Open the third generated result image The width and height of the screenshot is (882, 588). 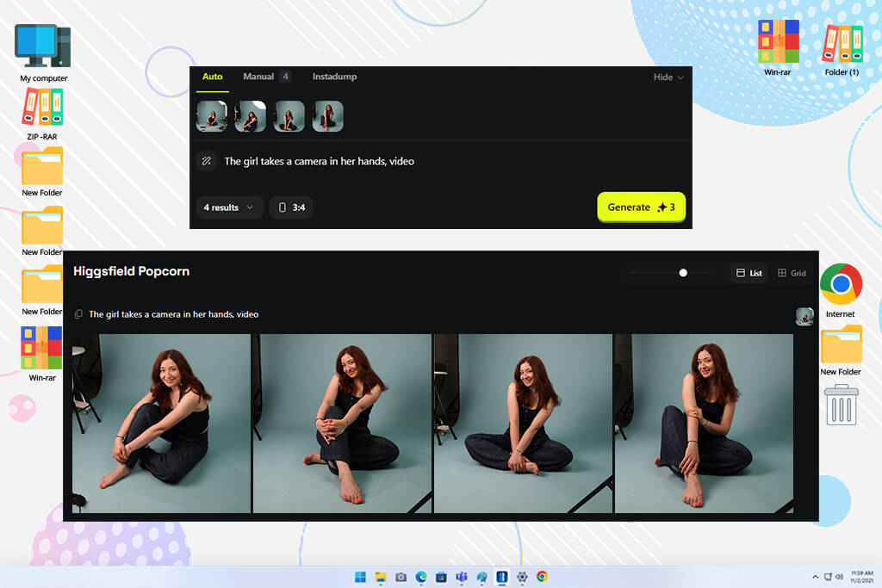coord(523,424)
